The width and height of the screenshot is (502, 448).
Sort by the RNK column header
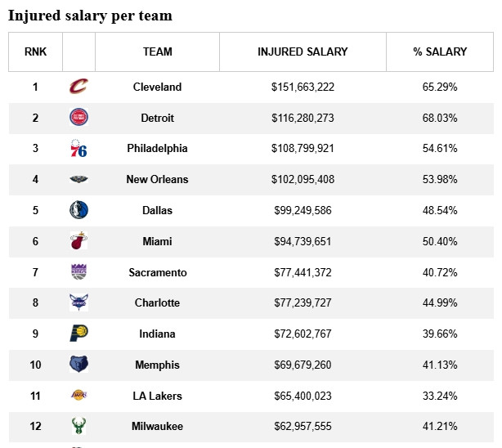35,52
